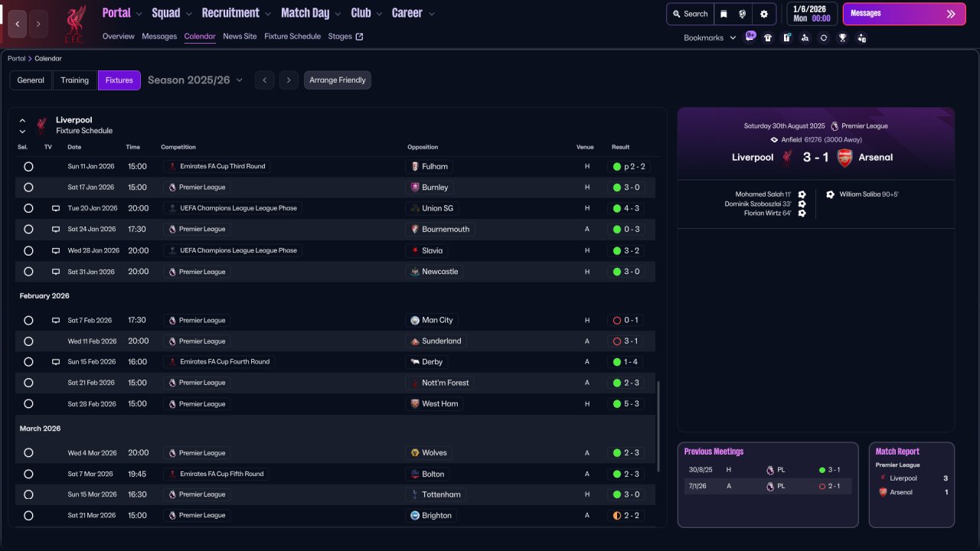
Task: Open the bookmark icon beside Search
Action: pos(724,14)
